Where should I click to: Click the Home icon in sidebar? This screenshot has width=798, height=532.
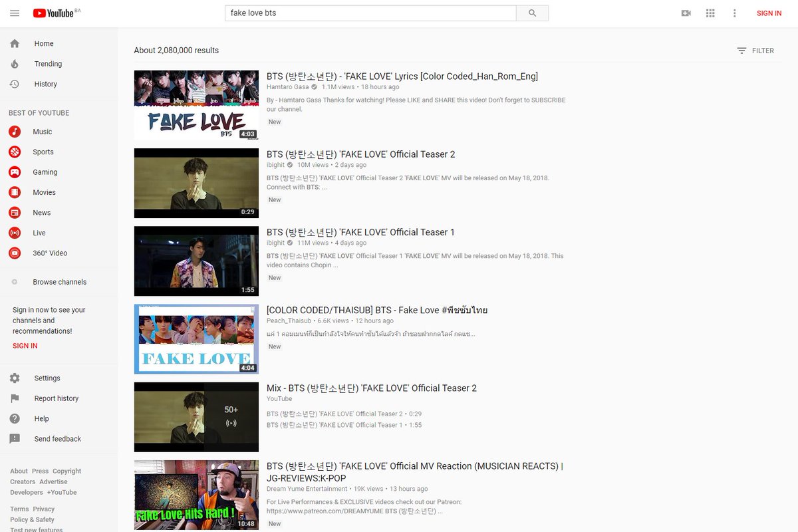pos(15,43)
